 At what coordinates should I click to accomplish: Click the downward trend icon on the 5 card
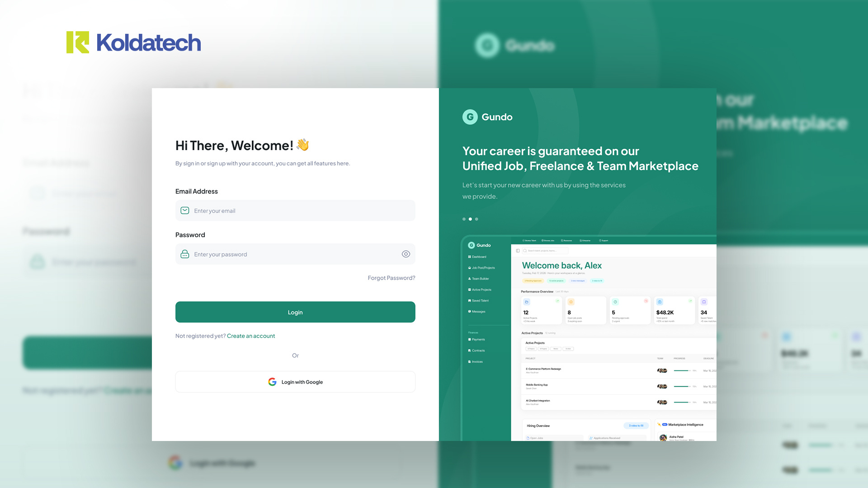coord(646,300)
